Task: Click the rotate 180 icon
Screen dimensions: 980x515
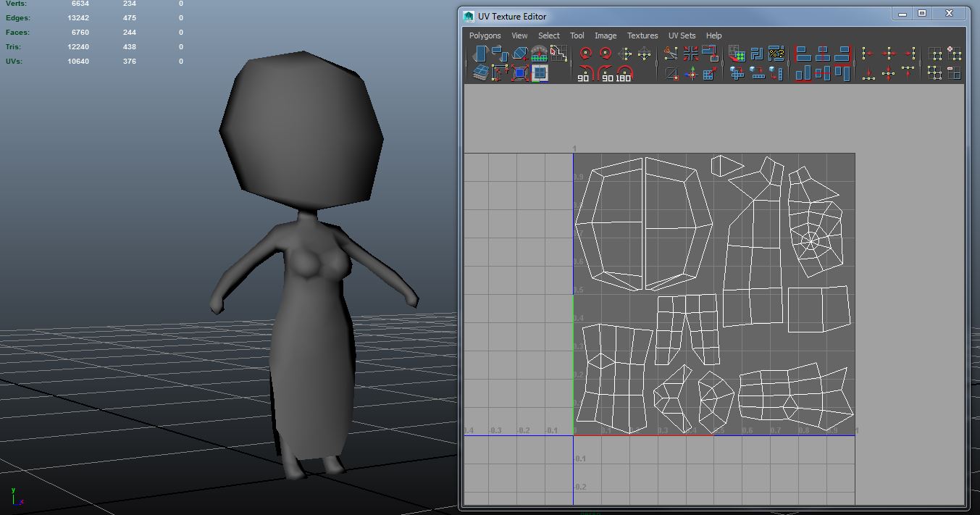Action: pyautogui.click(x=624, y=72)
